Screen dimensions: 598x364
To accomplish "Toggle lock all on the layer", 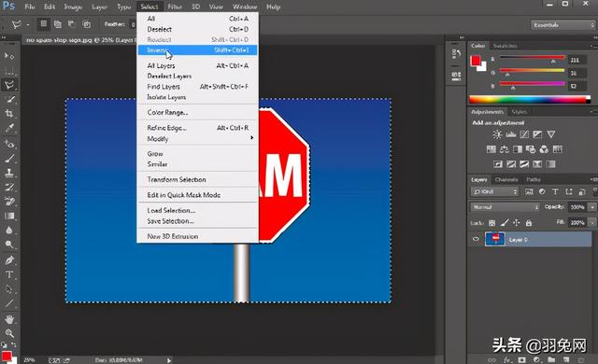I will coord(529,223).
